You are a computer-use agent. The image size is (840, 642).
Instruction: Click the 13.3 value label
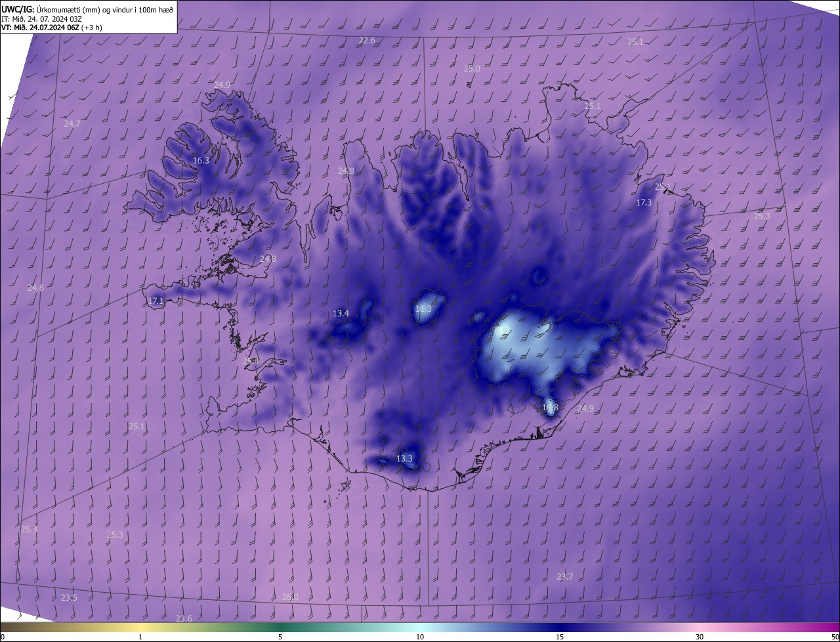[405, 458]
